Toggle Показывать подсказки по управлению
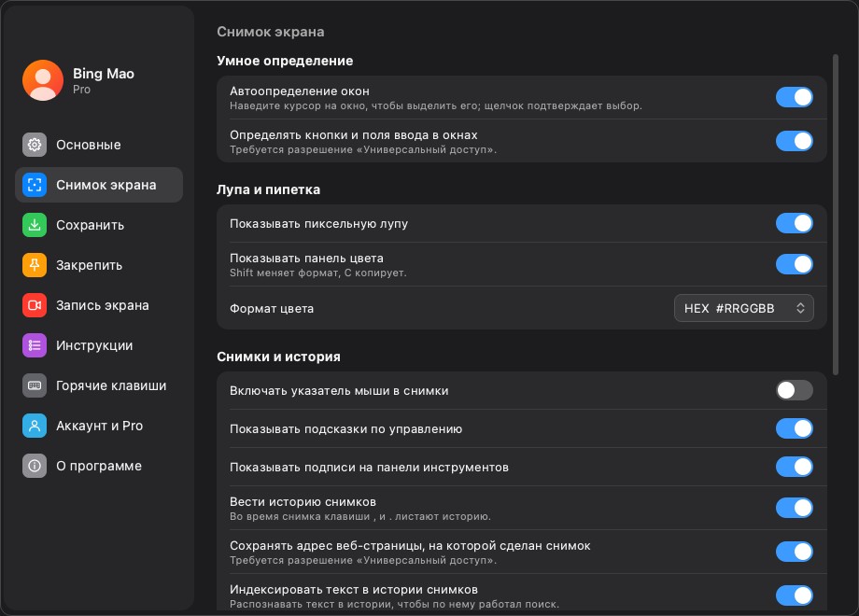This screenshot has height=616, width=859. click(795, 428)
